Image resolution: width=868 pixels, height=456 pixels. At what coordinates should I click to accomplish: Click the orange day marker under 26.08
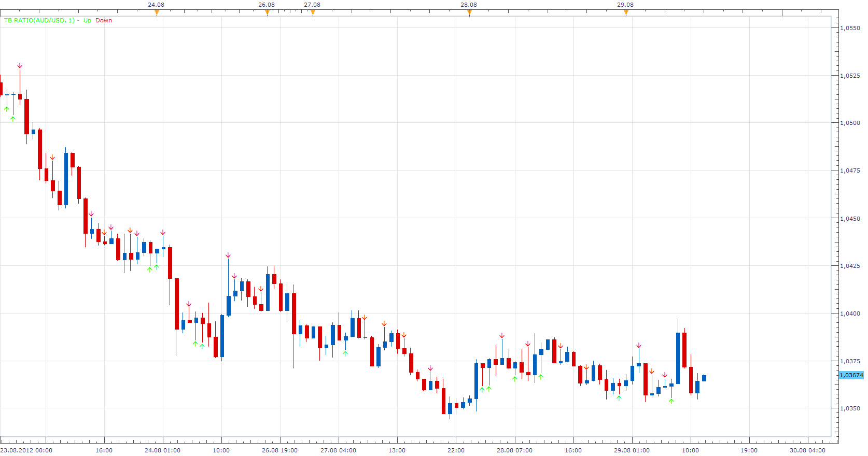pos(267,12)
